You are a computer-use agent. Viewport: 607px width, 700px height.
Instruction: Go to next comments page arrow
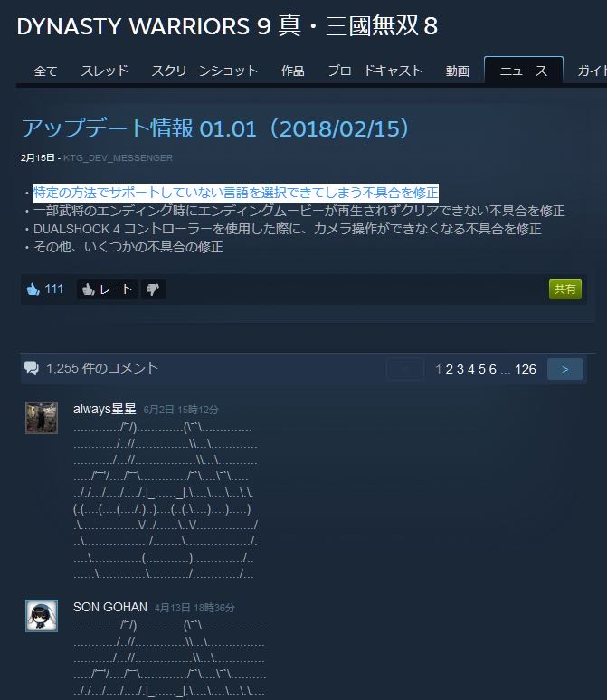565,369
